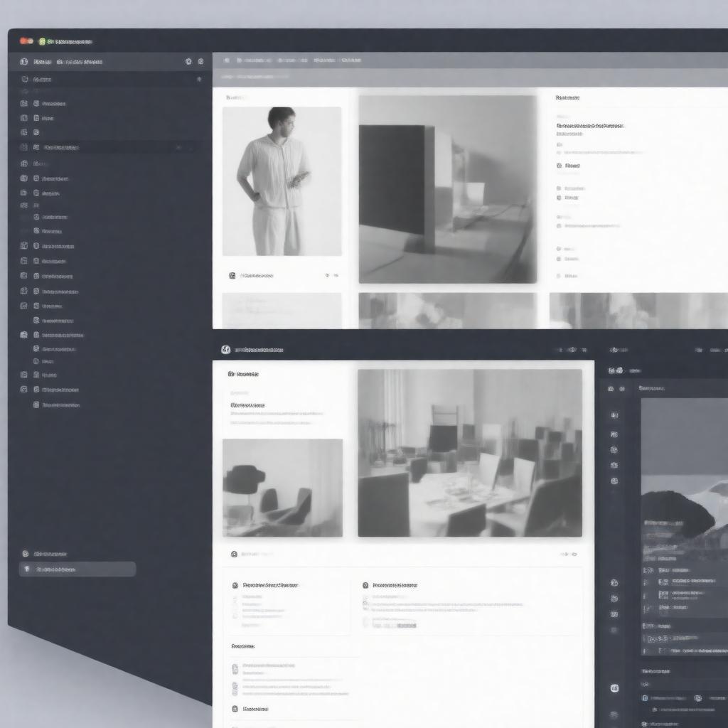Image resolution: width=728 pixels, height=728 pixels.
Task: Expand the last top-level item in the sidebar tree
Action: pyautogui.click(x=24, y=390)
